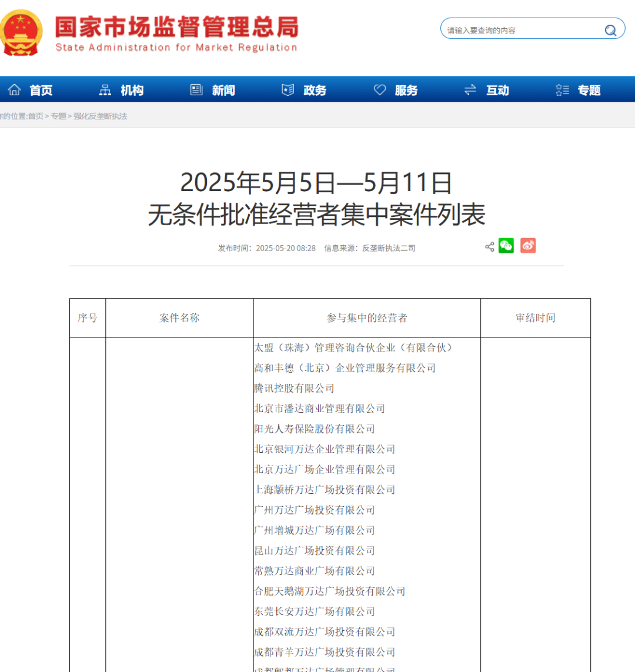Select row 腾讯控股有限公司
This screenshot has height=672, width=635.
click(294, 388)
